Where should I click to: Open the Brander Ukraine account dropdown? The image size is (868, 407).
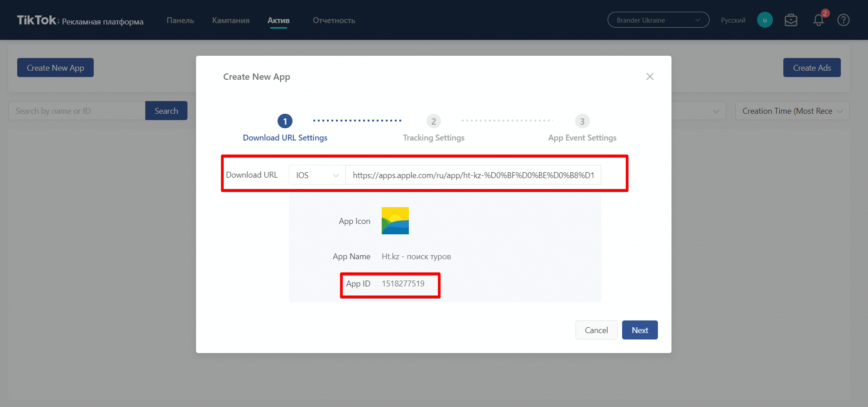[658, 20]
